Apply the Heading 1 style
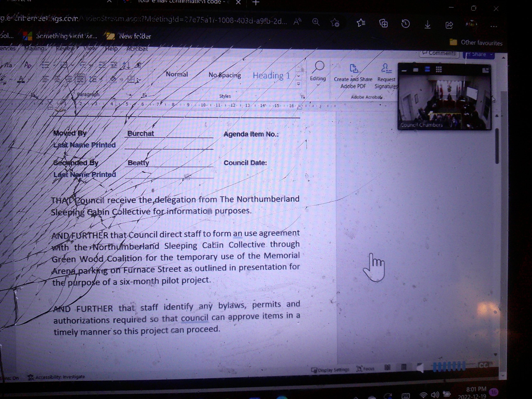Viewport: 532px width, 399px height. point(271,75)
